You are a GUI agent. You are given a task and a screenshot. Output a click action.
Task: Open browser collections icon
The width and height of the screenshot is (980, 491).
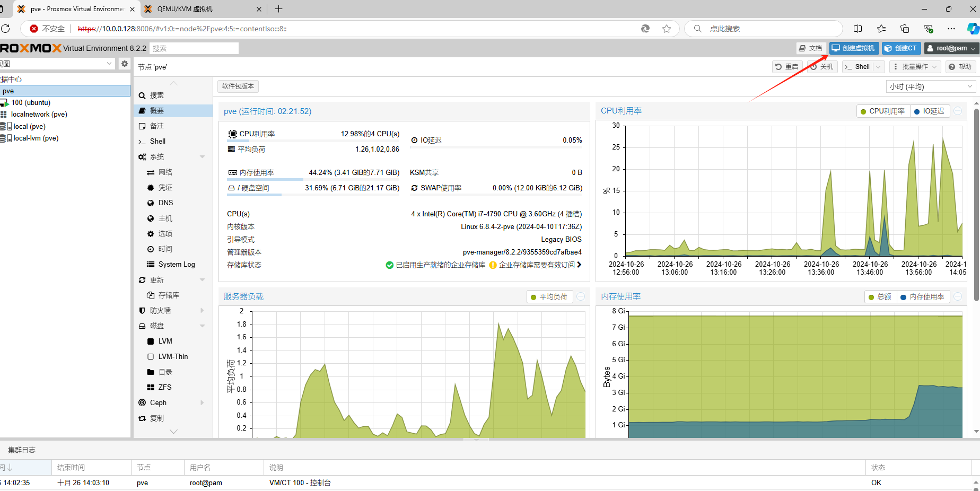905,29
